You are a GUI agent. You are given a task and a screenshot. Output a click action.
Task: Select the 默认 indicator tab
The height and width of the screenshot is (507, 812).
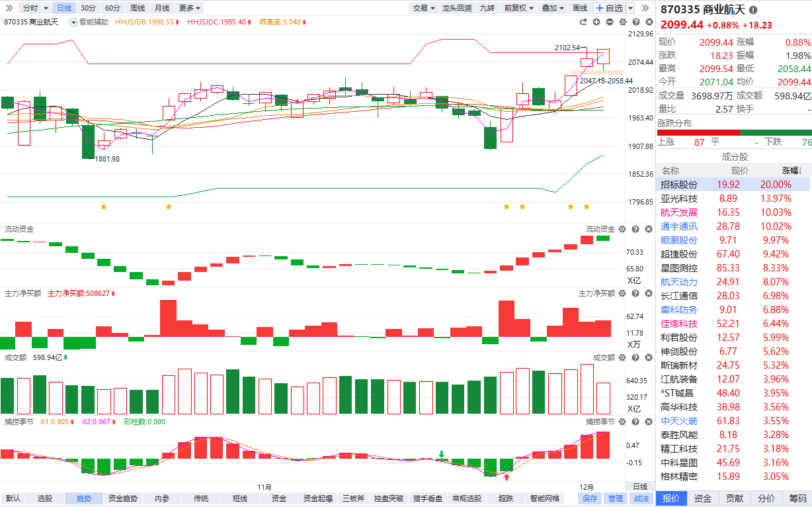[x=13, y=498]
